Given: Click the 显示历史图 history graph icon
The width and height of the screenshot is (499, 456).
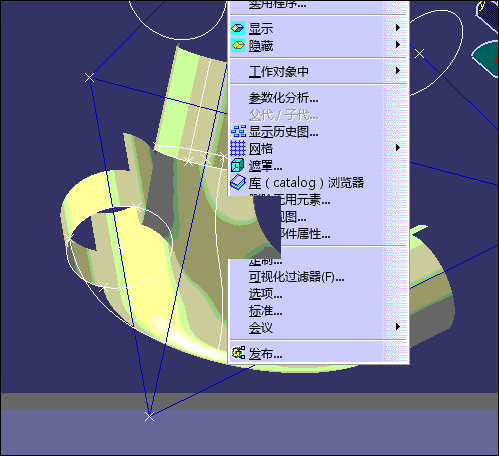Looking at the screenshot, I should point(238,131).
